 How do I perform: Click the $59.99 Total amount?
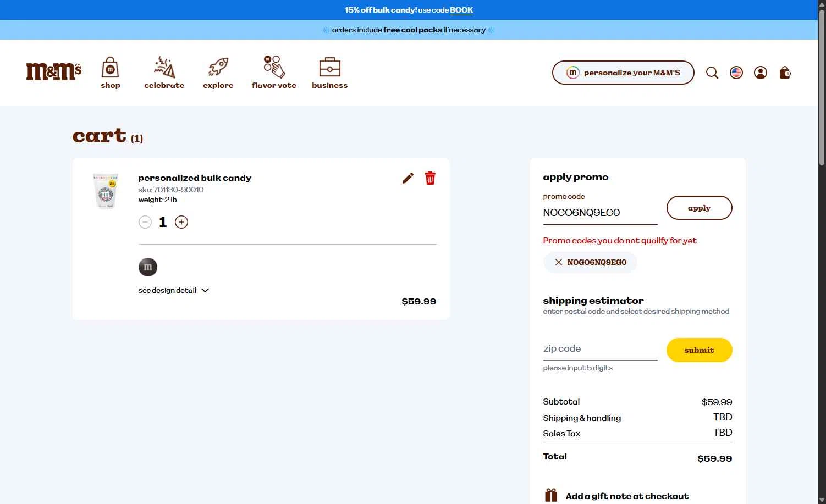click(714, 458)
